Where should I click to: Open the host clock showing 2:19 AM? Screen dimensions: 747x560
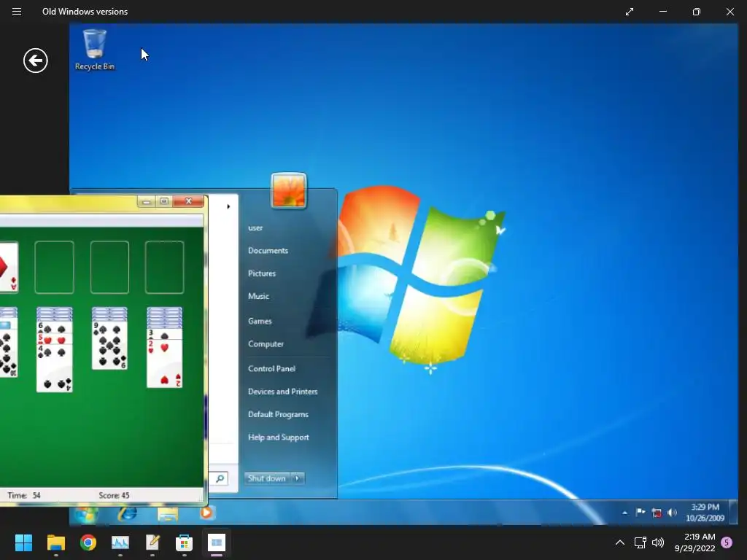[x=695, y=542]
